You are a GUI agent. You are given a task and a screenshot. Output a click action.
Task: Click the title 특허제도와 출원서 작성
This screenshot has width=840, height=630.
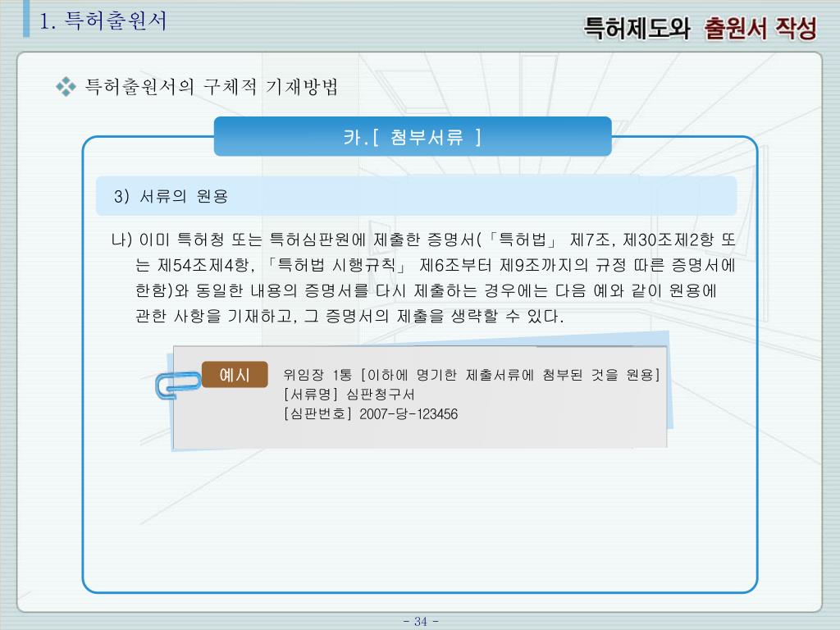[701, 28]
